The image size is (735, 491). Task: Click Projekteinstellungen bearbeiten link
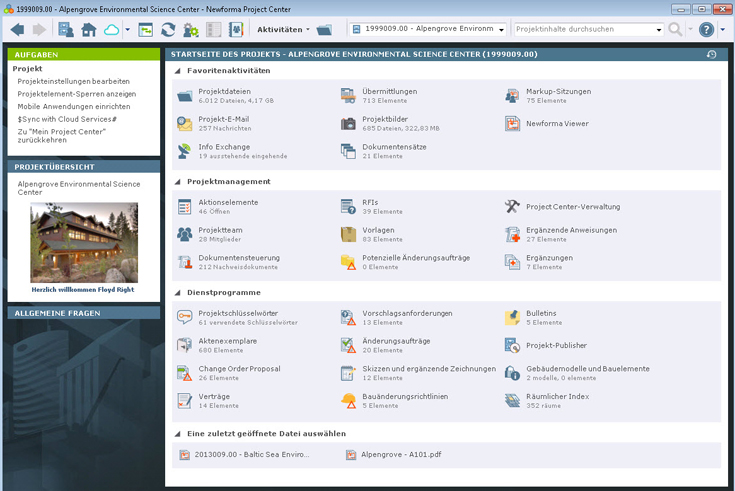pos(73,81)
